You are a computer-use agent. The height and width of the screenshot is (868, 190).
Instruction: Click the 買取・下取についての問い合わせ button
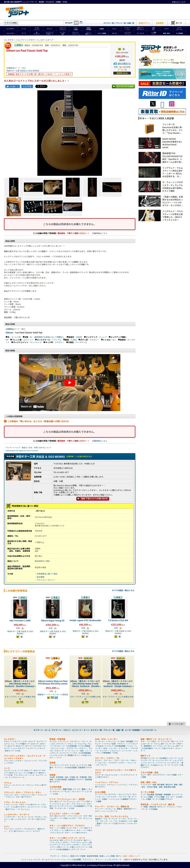pos(92,499)
